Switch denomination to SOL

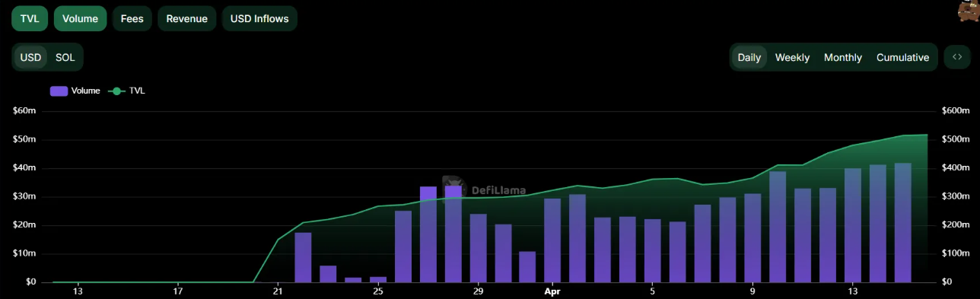tap(65, 57)
